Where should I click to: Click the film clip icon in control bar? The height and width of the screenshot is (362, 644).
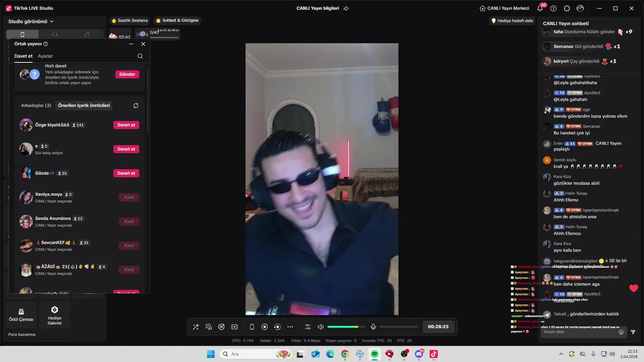pos(234,327)
